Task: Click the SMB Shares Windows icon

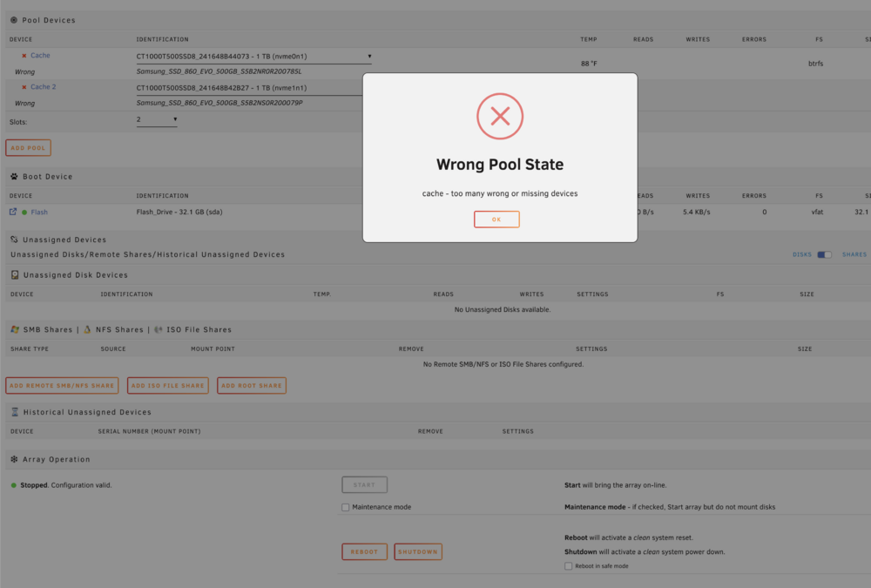Action: click(x=15, y=329)
